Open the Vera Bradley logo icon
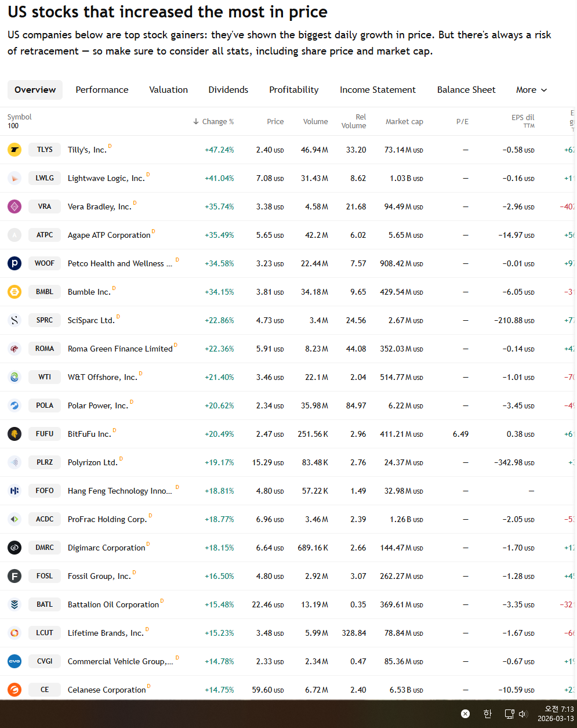The image size is (577, 728). point(14,207)
